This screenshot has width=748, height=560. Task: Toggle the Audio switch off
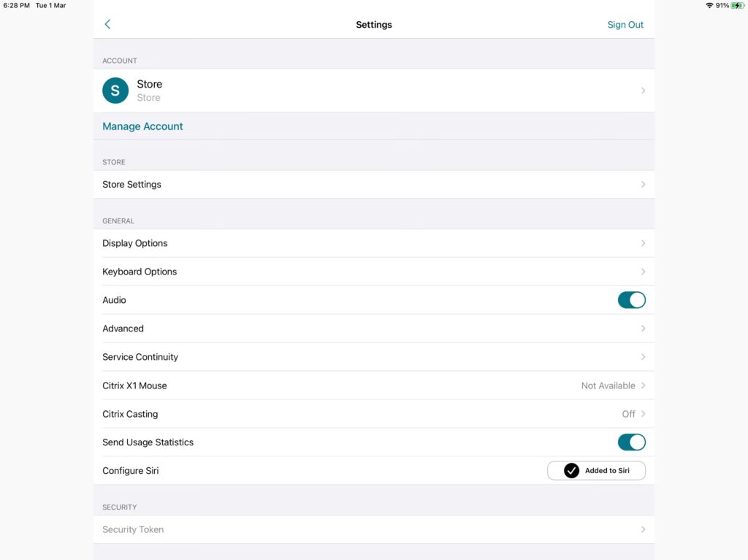tap(631, 300)
